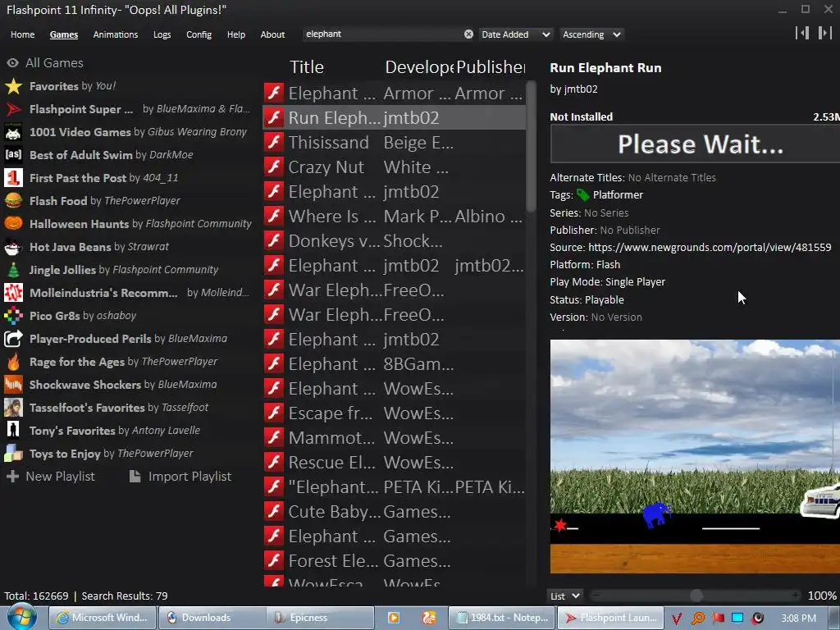Click the clear search X icon

tap(468, 34)
